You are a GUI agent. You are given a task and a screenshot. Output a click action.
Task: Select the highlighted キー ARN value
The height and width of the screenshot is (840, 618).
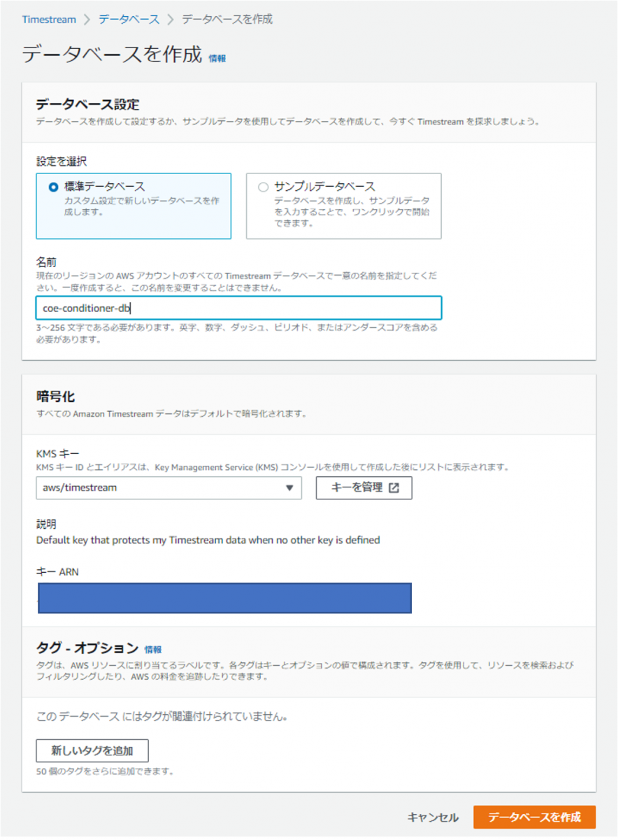[224, 598]
